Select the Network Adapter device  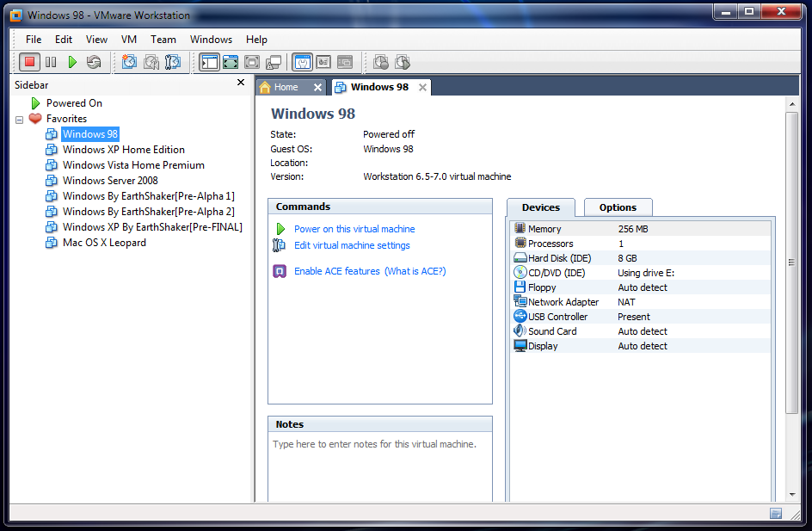(x=641, y=302)
